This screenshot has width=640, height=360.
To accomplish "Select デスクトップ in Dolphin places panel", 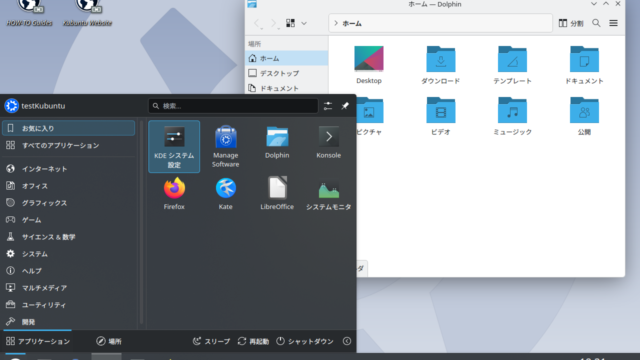I will tap(287, 73).
